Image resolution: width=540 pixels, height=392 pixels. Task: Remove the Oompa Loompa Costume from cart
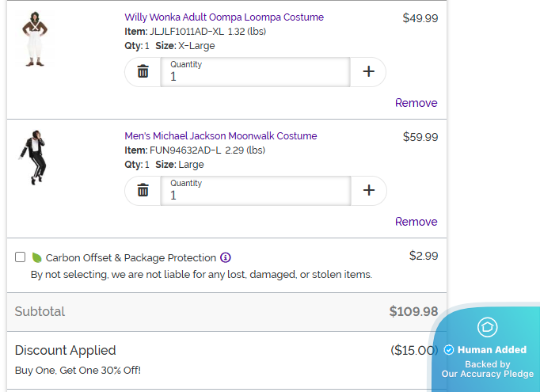[x=416, y=103]
